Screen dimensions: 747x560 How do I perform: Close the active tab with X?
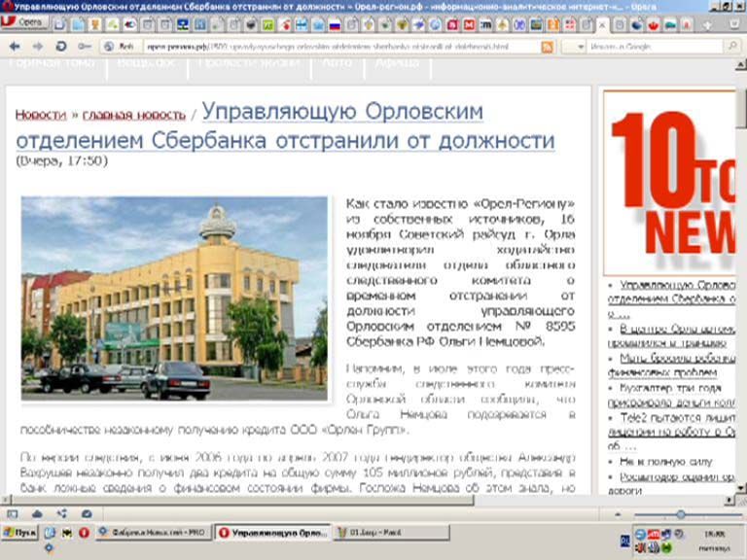click(x=602, y=24)
